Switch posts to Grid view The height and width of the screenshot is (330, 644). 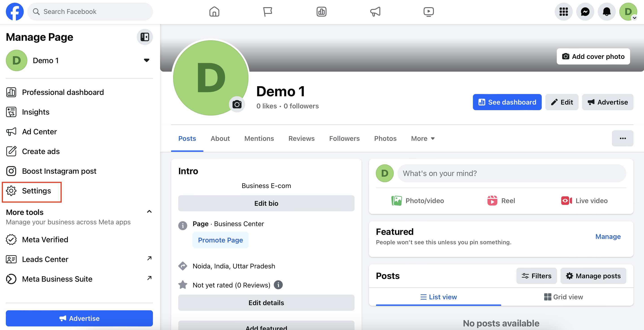[563, 297]
